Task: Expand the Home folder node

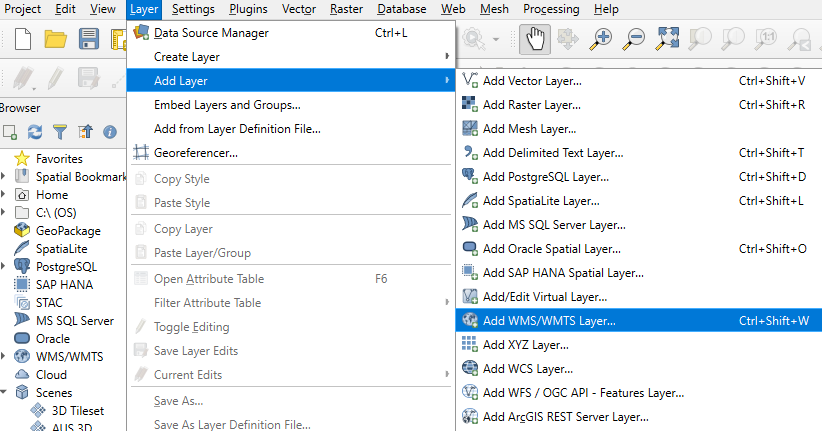Action: tap(4, 195)
